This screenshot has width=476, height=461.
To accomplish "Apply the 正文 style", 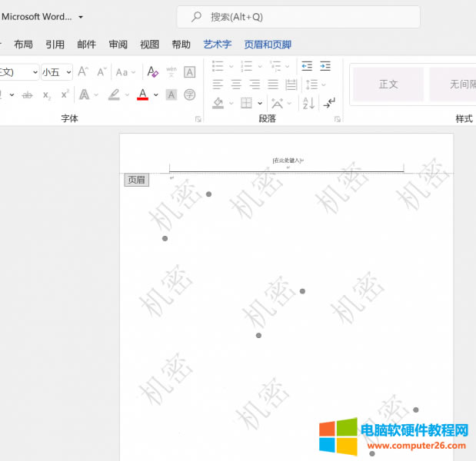I will point(388,85).
